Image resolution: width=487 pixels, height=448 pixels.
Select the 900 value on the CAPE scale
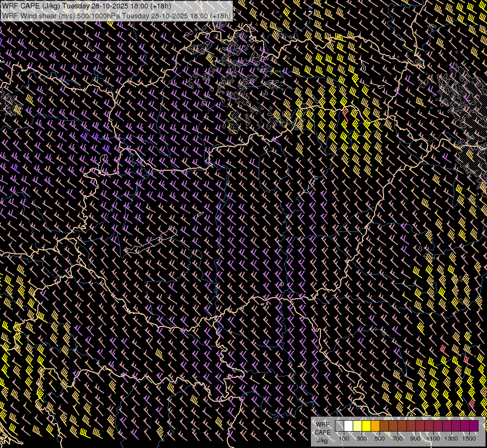tap(415, 438)
